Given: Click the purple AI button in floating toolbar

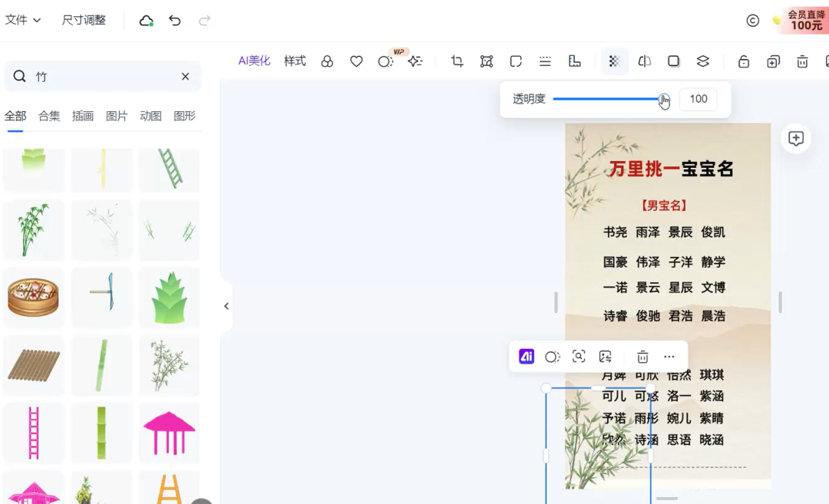Looking at the screenshot, I should tap(526, 357).
